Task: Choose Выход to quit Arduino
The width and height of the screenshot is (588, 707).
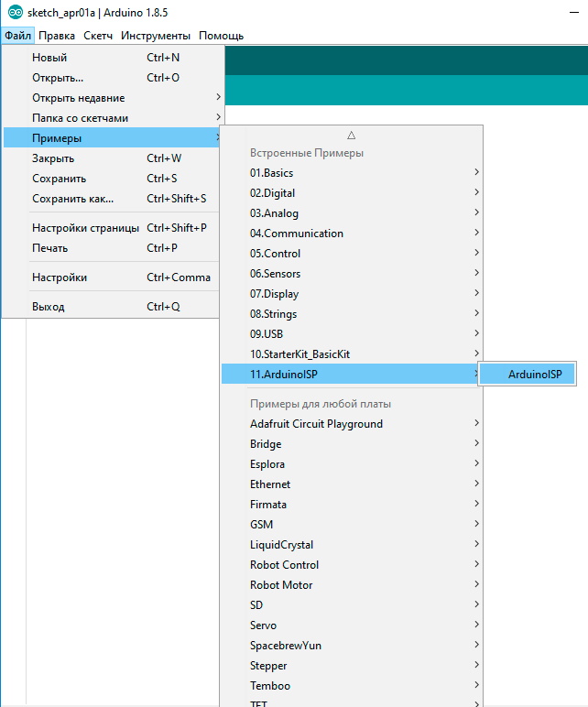Action: 49,307
